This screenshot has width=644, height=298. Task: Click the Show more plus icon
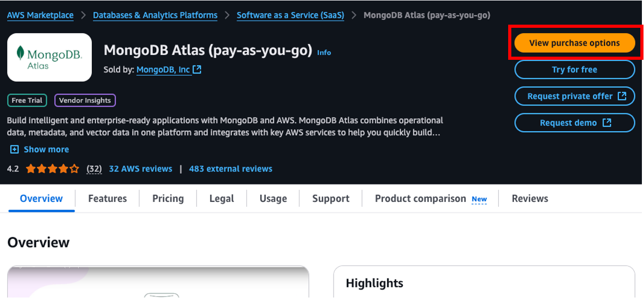click(x=15, y=150)
